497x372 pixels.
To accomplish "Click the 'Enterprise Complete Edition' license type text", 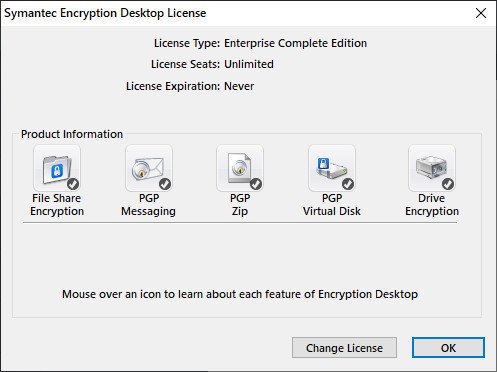I will pyautogui.click(x=295, y=43).
